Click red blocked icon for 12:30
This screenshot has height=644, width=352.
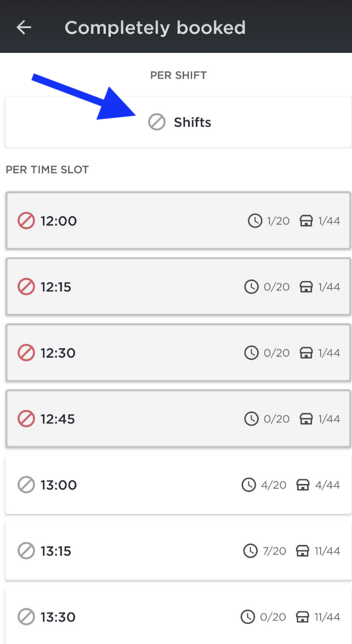pyautogui.click(x=26, y=353)
